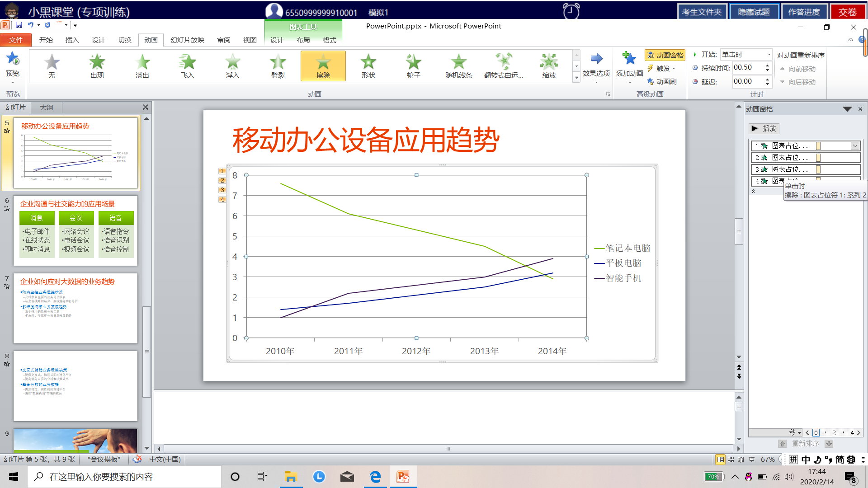This screenshot has width=868, height=488.
Task: Switch to Slide Sorter view icon
Action: pos(731,460)
